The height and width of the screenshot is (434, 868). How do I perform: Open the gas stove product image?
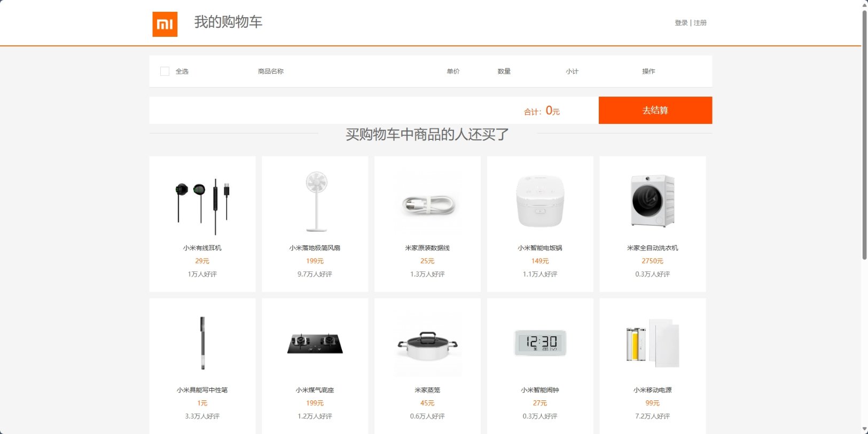coord(315,344)
